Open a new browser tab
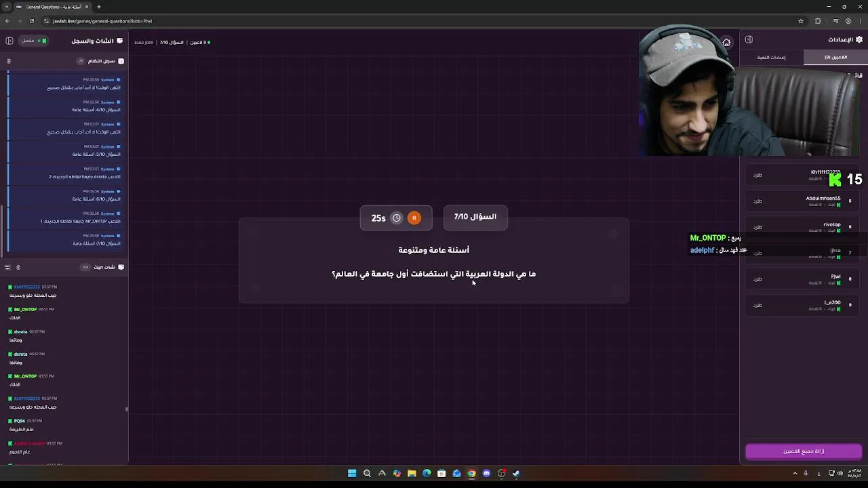Viewport: 868px width, 488px height. pos(98,7)
